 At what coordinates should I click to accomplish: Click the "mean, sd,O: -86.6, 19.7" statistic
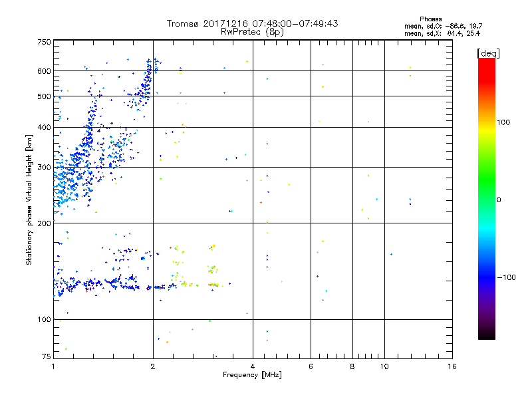click(x=443, y=26)
